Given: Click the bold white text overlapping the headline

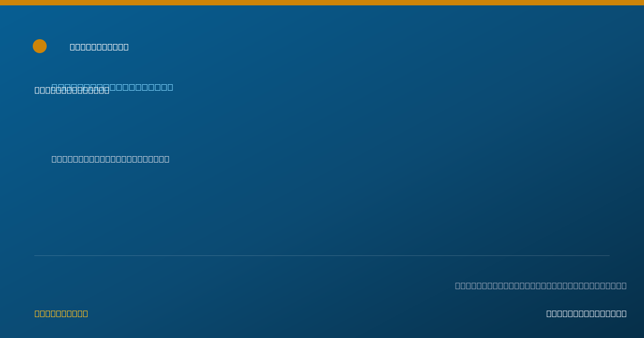Looking at the screenshot, I should [72, 90].
